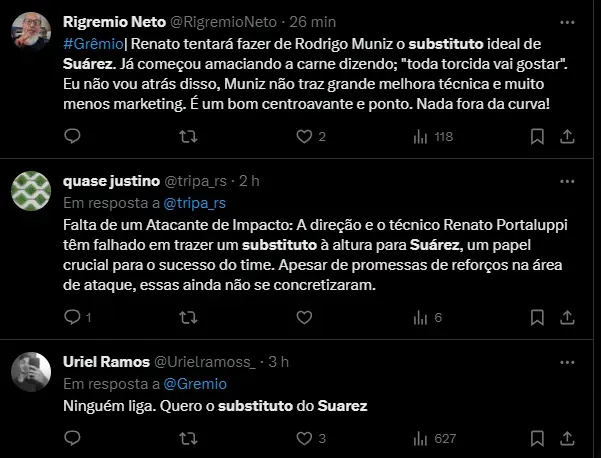Share Rigremio Neto's tweet
This screenshot has width=601, height=458.
(x=566, y=136)
